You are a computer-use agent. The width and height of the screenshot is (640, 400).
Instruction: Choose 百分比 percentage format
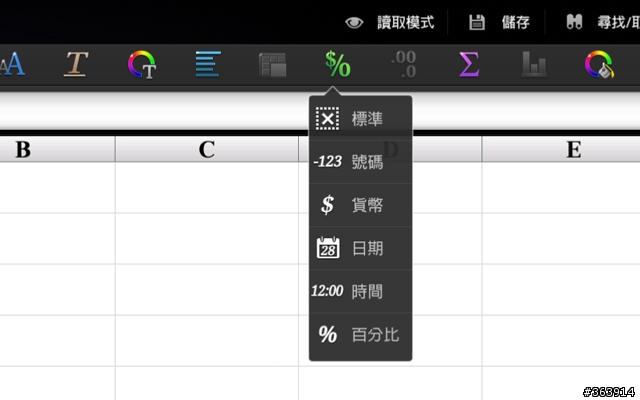(x=360, y=335)
